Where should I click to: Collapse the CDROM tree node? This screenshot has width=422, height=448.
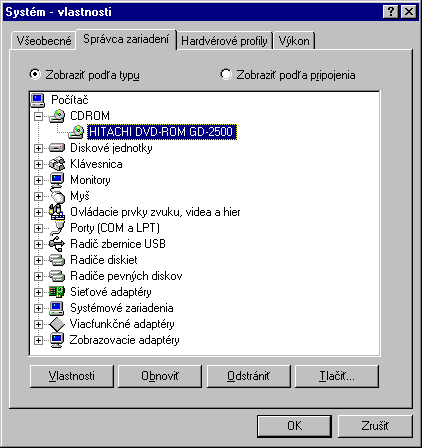pyautogui.click(x=38, y=116)
